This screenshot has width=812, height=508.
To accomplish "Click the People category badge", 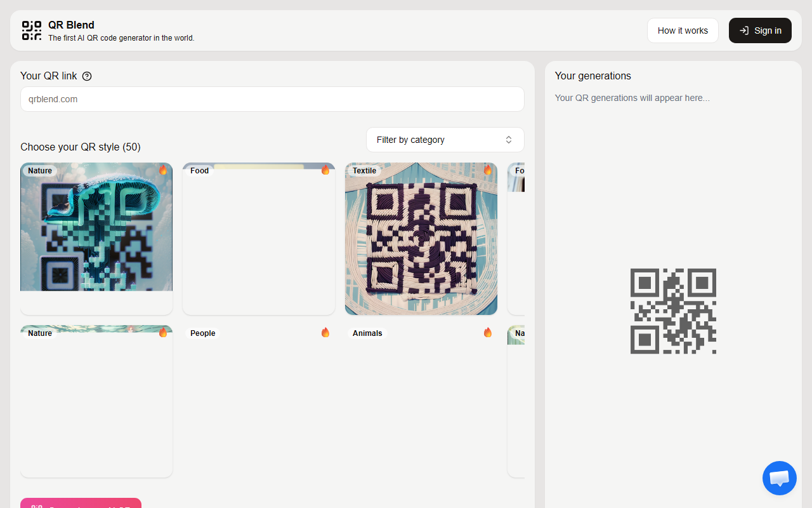I will (x=203, y=333).
